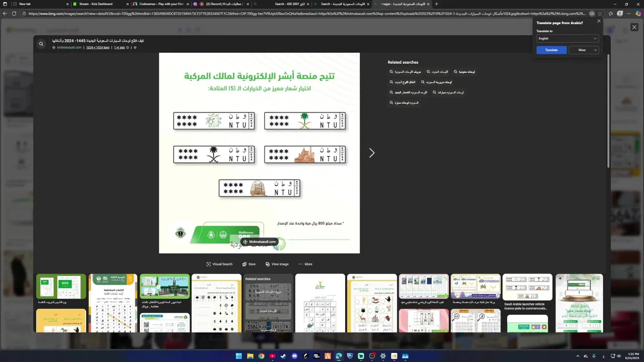Close the Bing image detail viewer
This screenshot has height=362, width=644.
tap(634, 27)
